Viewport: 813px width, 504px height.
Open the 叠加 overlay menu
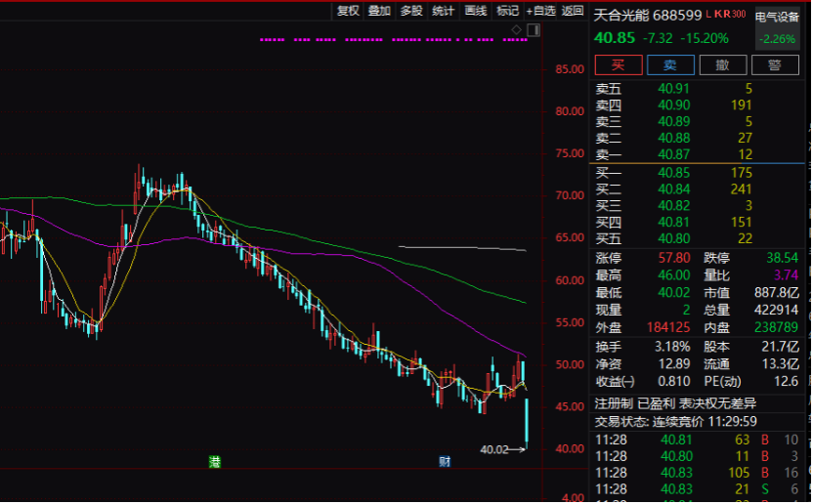point(379,11)
